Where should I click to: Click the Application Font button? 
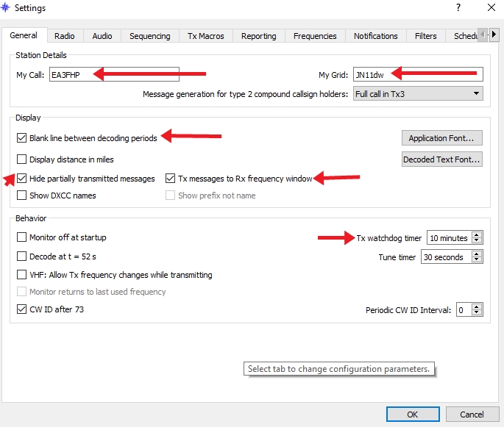pyautogui.click(x=441, y=138)
